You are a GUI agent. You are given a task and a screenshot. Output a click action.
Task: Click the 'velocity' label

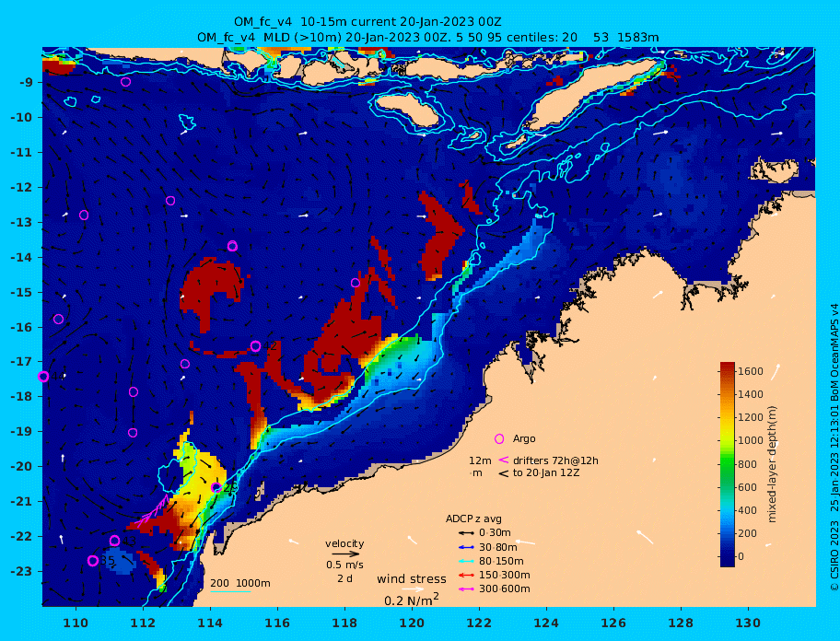tap(344, 543)
